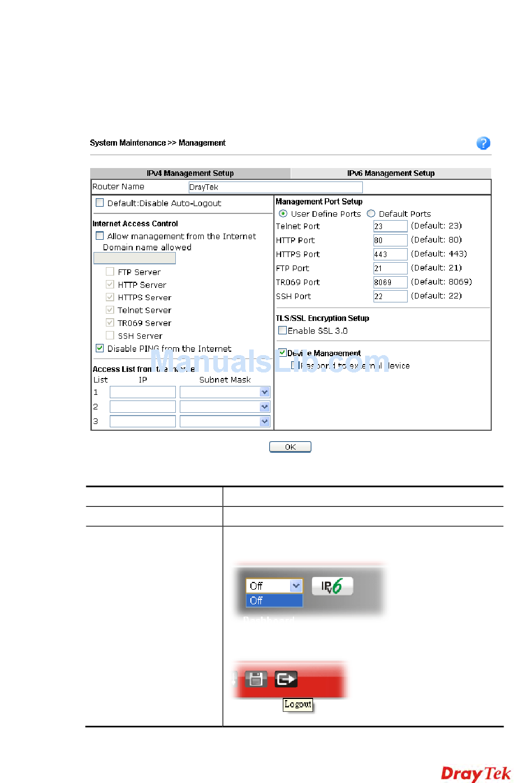
Task: Uncheck the Device Management checkbox
Action: (282, 353)
